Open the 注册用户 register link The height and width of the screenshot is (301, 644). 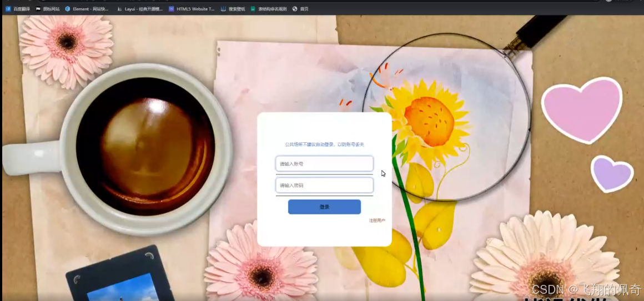[x=377, y=220]
